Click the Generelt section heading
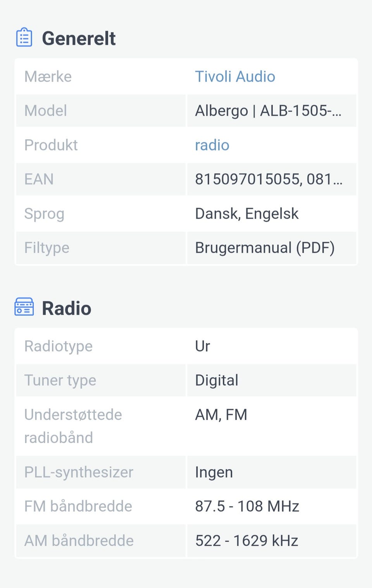372x588 pixels. tap(79, 38)
